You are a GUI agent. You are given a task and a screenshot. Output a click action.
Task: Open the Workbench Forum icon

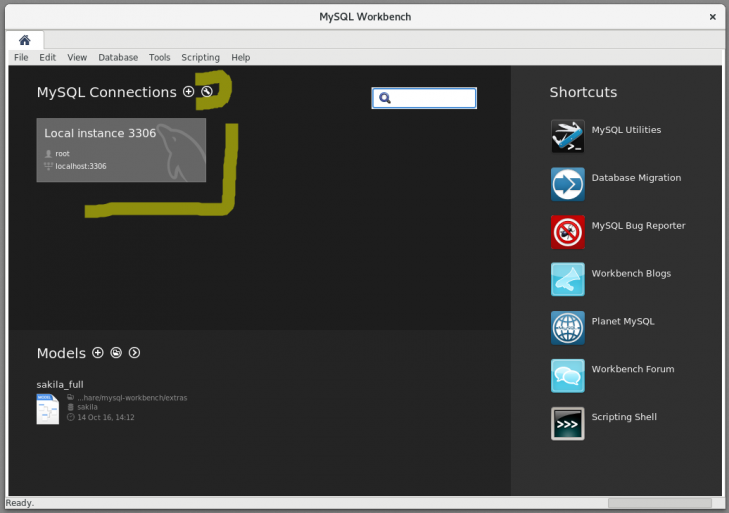[x=568, y=376]
